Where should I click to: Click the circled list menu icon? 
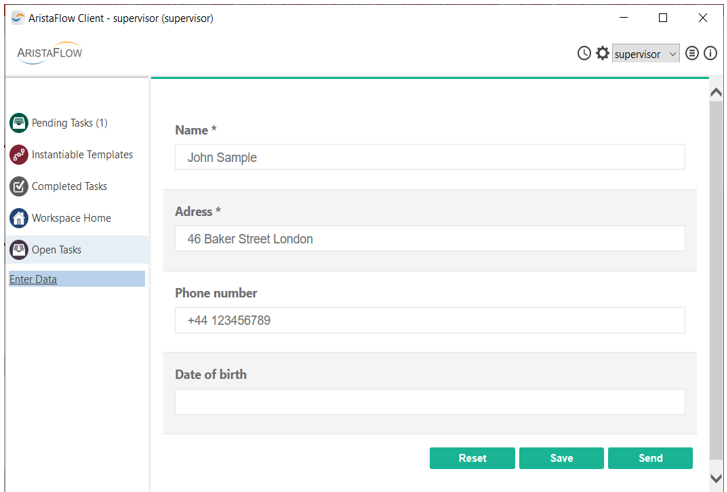tap(692, 53)
